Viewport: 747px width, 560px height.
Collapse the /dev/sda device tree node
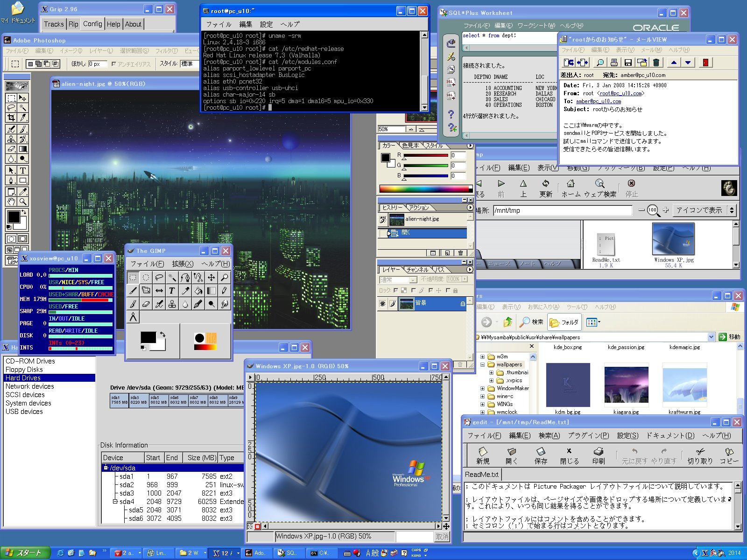[106, 468]
